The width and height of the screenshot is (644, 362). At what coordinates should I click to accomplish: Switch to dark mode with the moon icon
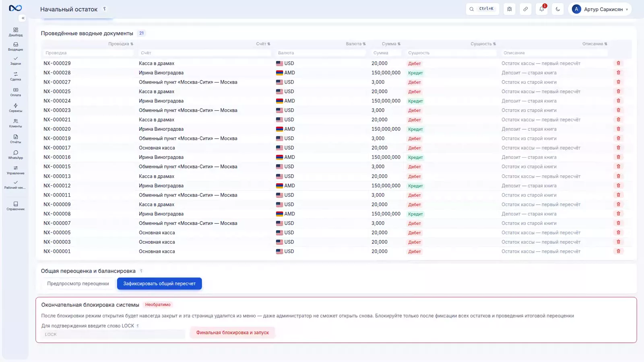click(558, 9)
